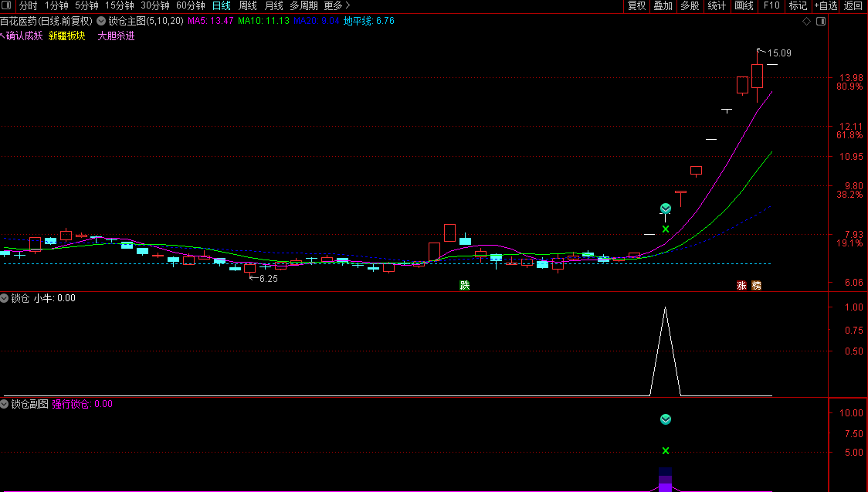Image resolution: width=868 pixels, height=492 pixels.
Task: Click the 标记 mark button
Action: (x=798, y=5)
